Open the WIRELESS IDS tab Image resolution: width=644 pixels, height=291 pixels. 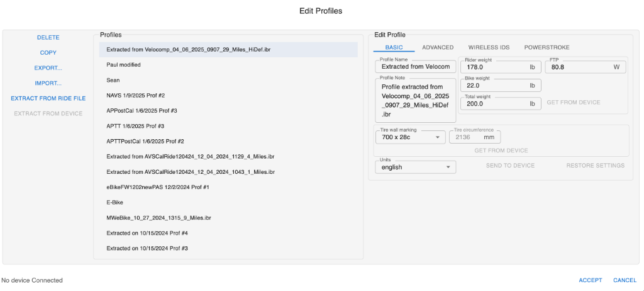coord(489,47)
